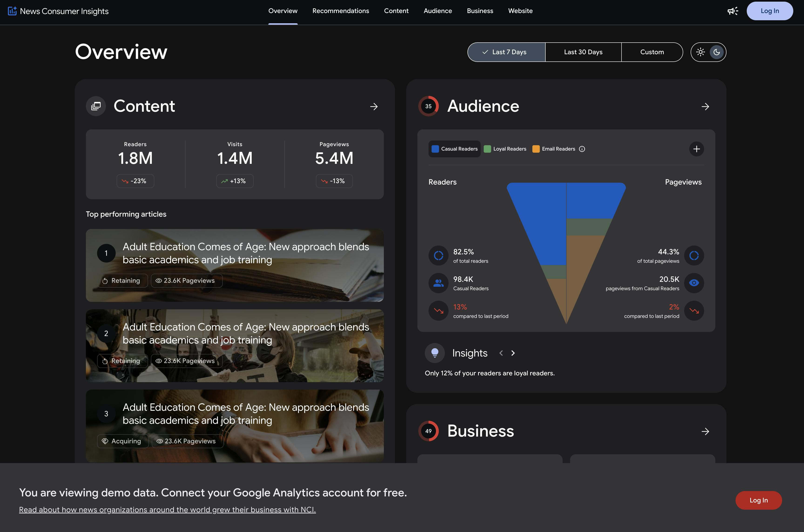Open the Recommendations tab

(x=341, y=11)
